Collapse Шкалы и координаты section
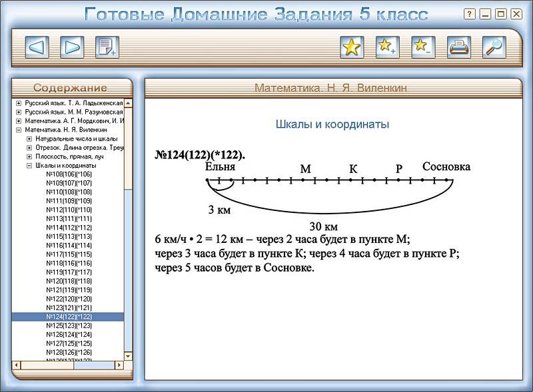 pos(29,166)
